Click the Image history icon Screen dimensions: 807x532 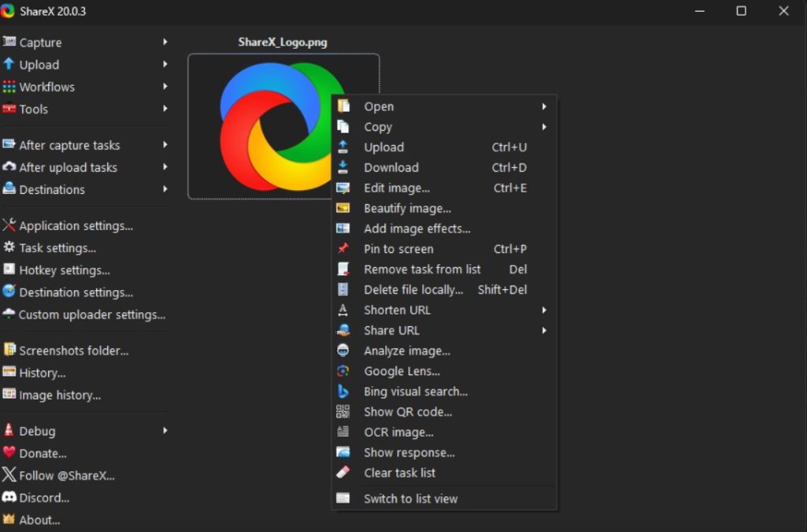(x=9, y=394)
